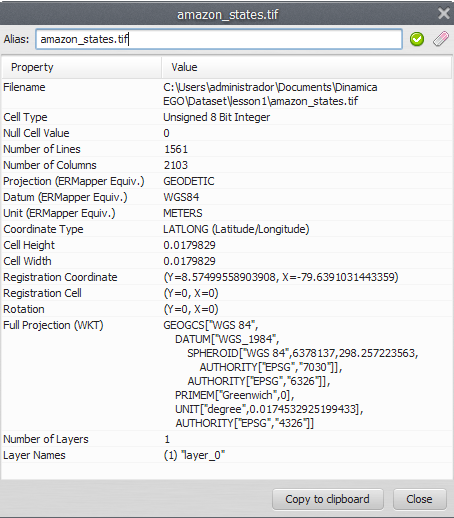Confirm alias with green checkmark icon

tap(417, 39)
